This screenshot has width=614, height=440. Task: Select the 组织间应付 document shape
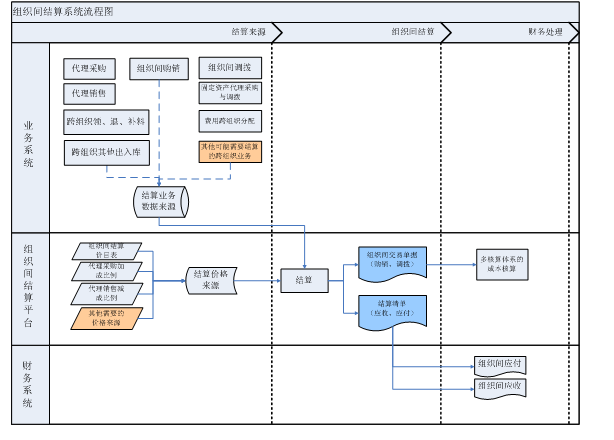click(500, 366)
